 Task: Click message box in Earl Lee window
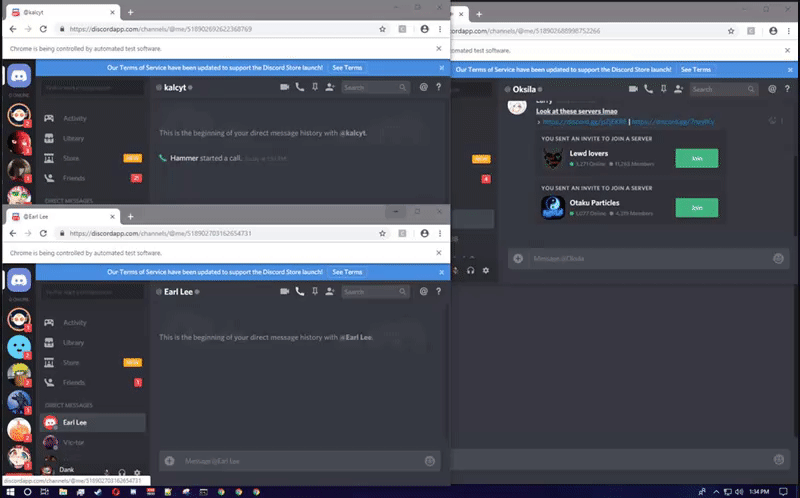pyautogui.click(x=299, y=461)
